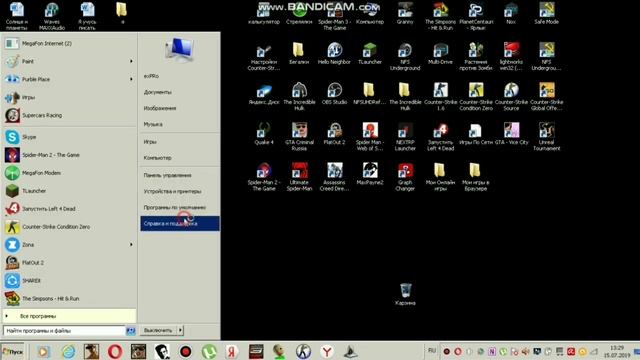Launch The Simpsons - Hit & Run in Start menu
Screen dimensions: 640x360
(x=69, y=299)
